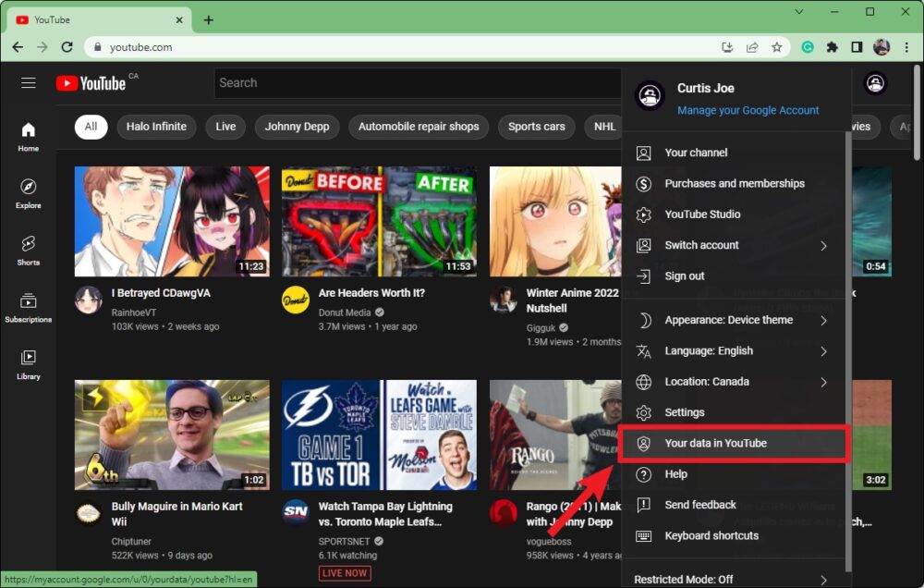Select the Halo Infinite filter chip
This screenshot has height=588, width=924.
(x=156, y=127)
